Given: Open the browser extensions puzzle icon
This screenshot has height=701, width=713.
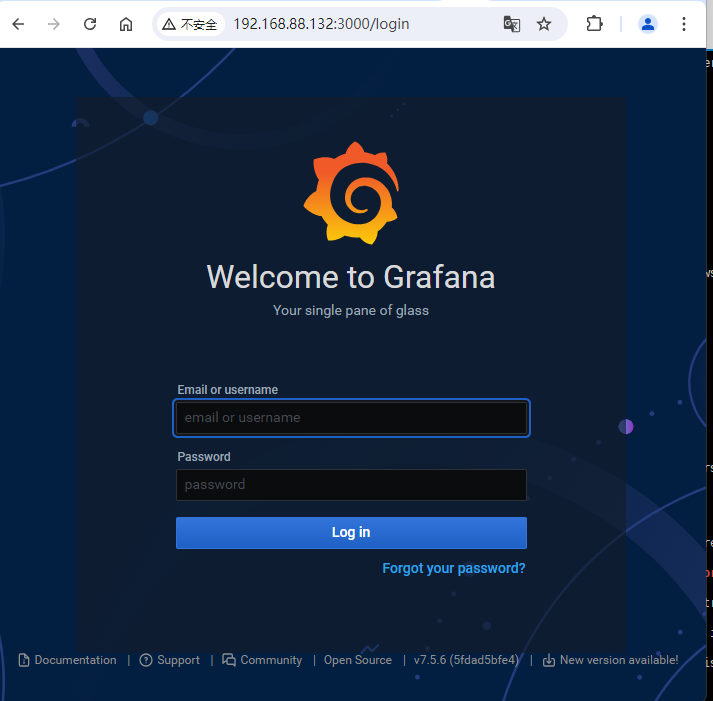Looking at the screenshot, I should tap(594, 24).
